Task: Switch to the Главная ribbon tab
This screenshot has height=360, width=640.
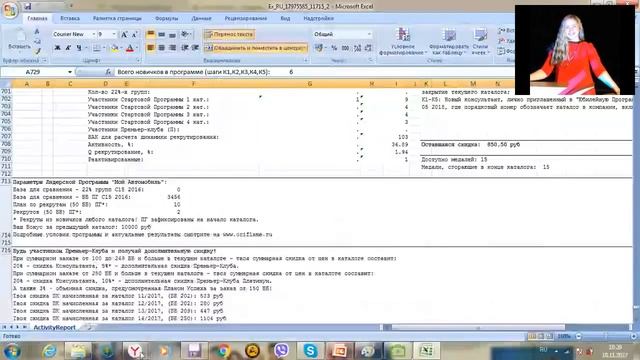Action: point(37,18)
